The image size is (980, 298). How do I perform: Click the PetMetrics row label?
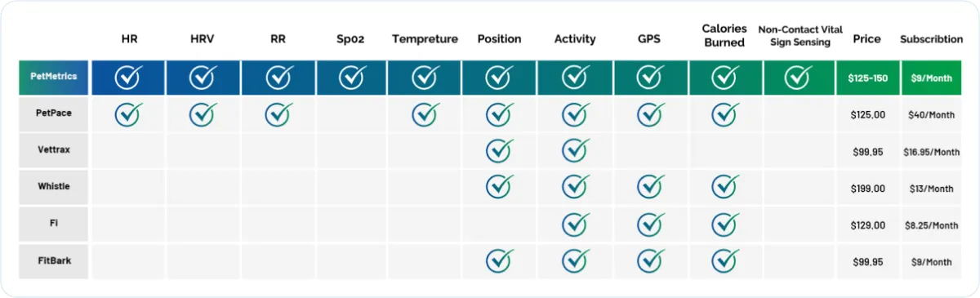pyautogui.click(x=53, y=76)
